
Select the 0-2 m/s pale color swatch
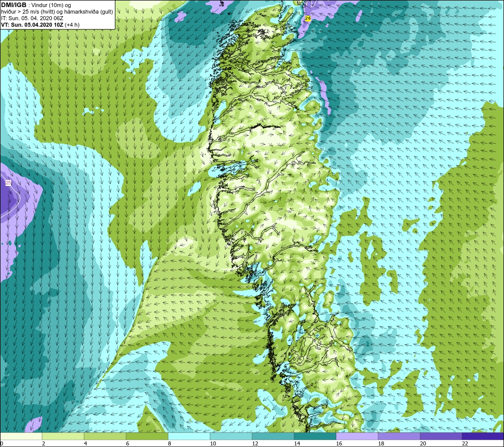tap(21, 436)
